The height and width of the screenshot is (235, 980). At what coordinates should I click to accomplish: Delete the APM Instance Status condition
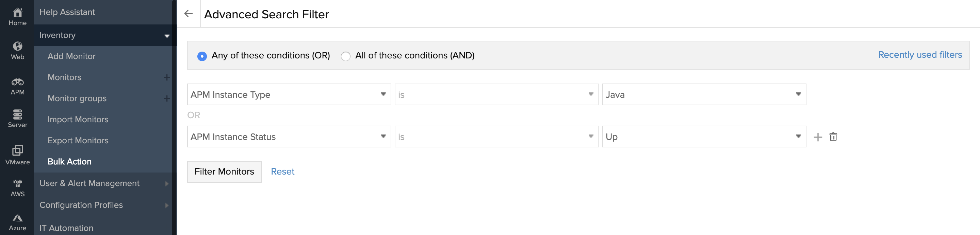[833, 137]
